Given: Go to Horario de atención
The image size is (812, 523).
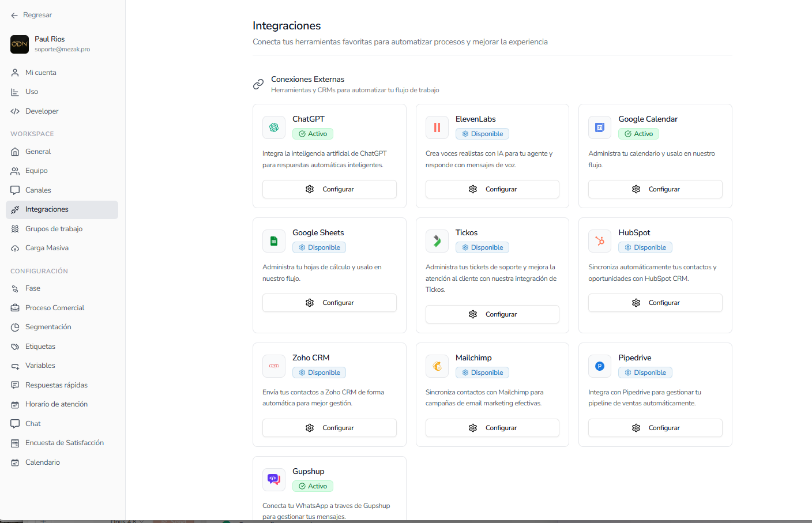Looking at the screenshot, I should coord(62,404).
